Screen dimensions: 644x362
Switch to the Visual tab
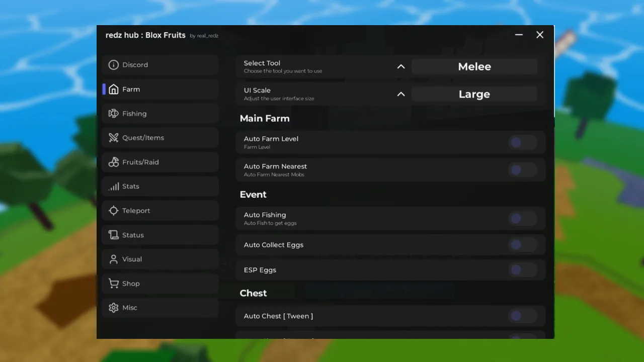[x=132, y=259]
